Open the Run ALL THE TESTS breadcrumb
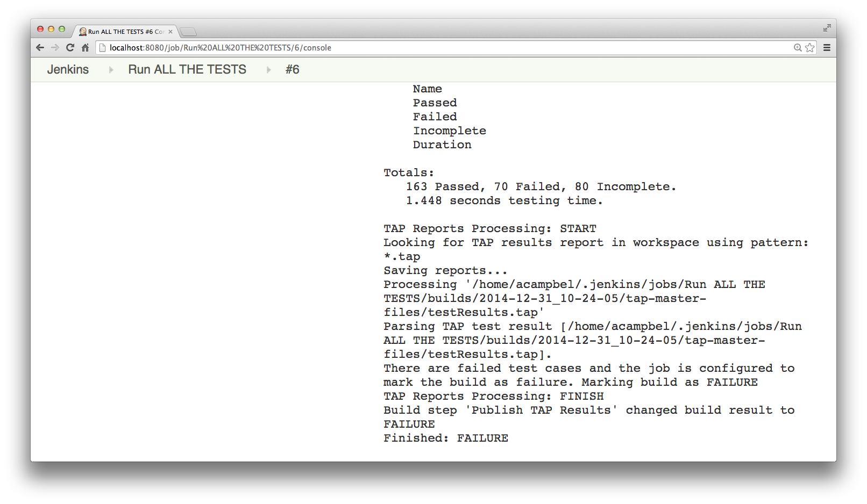 [187, 69]
